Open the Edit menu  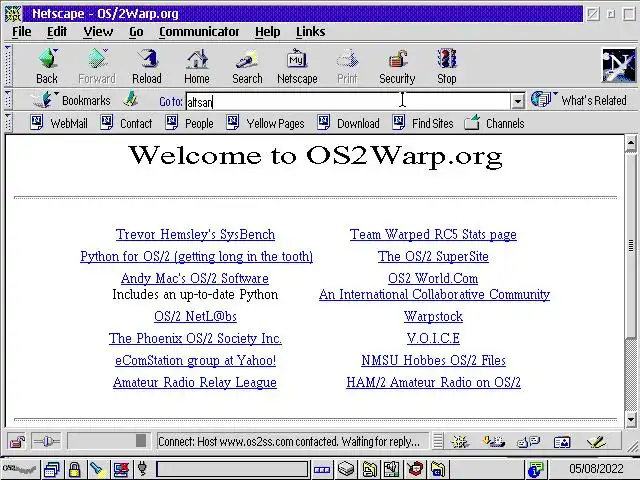click(x=57, y=31)
